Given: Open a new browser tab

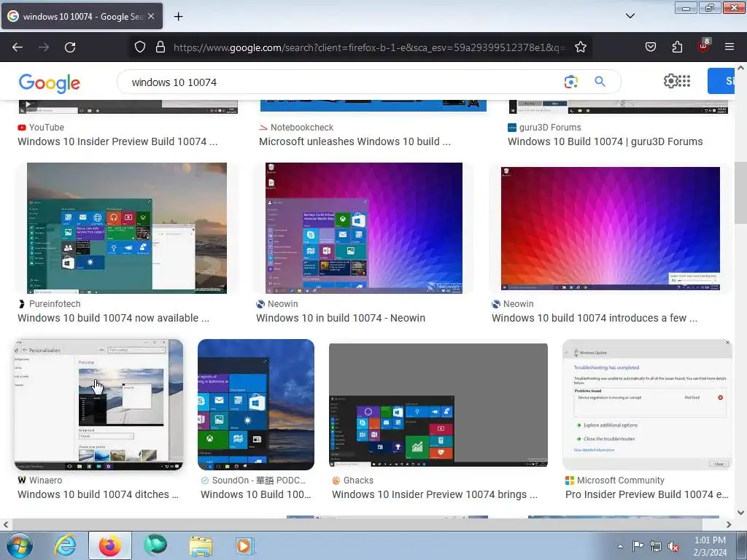Looking at the screenshot, I should (x=178, y=17).
